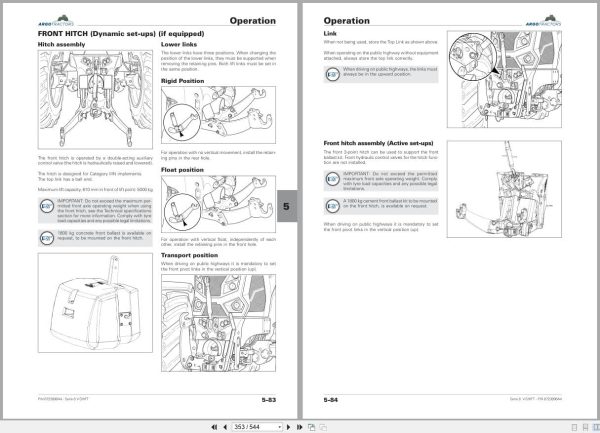This screenshot has height=433, width=600.
Task: Click page number 5-83 in footer
Action: pos(269,400)
